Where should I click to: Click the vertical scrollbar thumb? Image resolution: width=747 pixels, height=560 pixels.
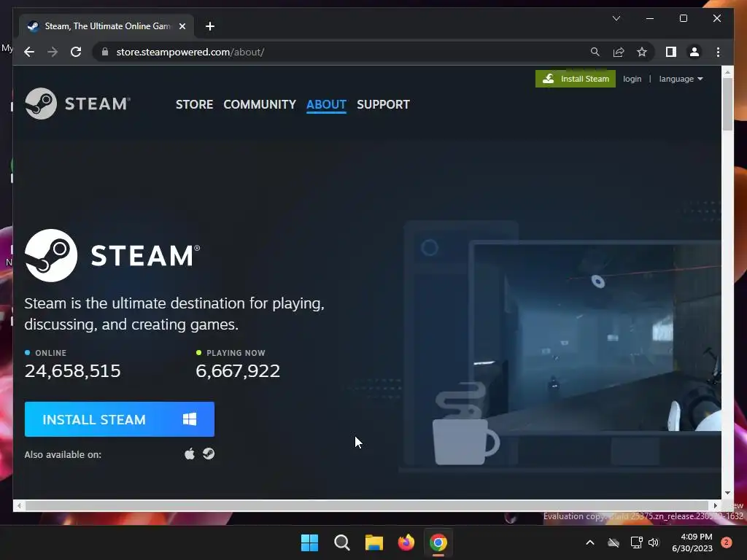coord(727,104)
